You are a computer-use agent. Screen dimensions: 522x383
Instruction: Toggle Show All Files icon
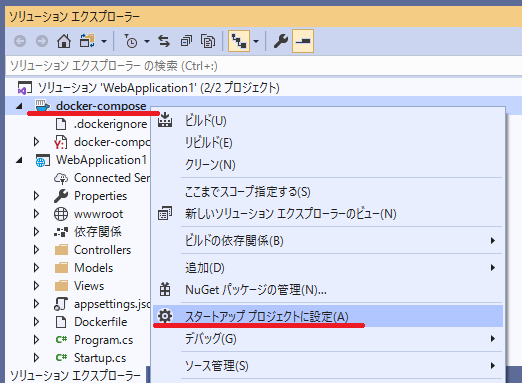click(208, 41)
